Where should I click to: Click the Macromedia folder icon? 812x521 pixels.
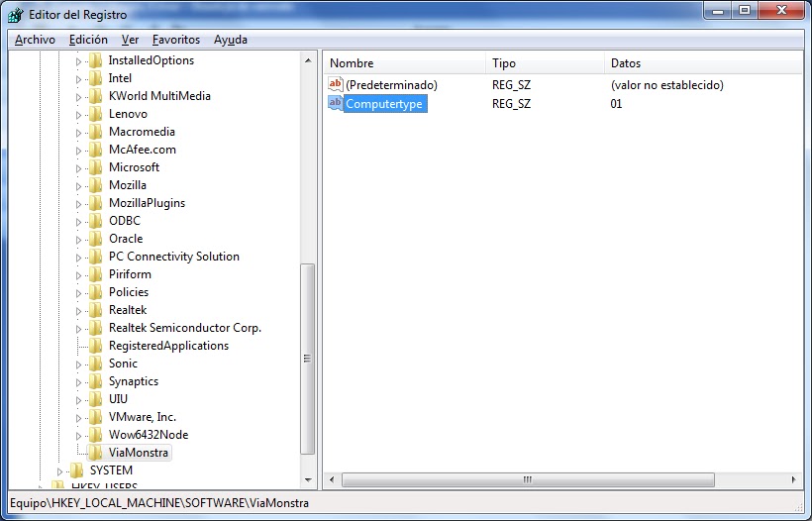(95, 132)
